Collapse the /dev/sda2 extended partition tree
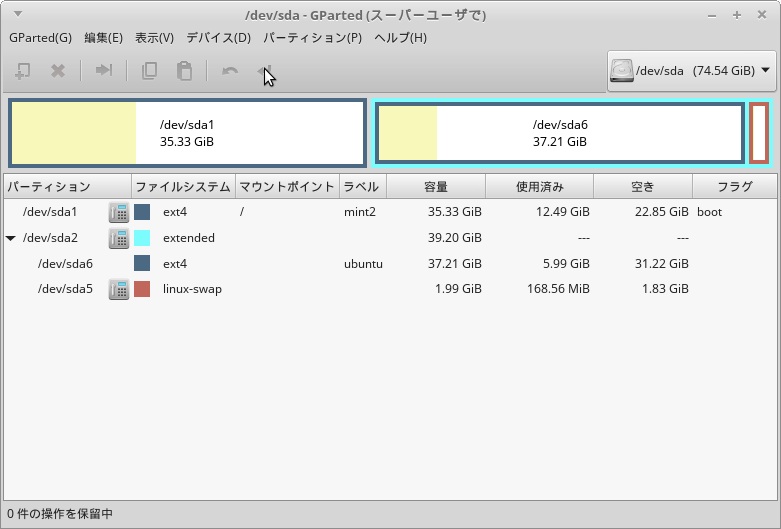Image resolution: width=781 pixels, height=529 pixels. click(10, 238)
